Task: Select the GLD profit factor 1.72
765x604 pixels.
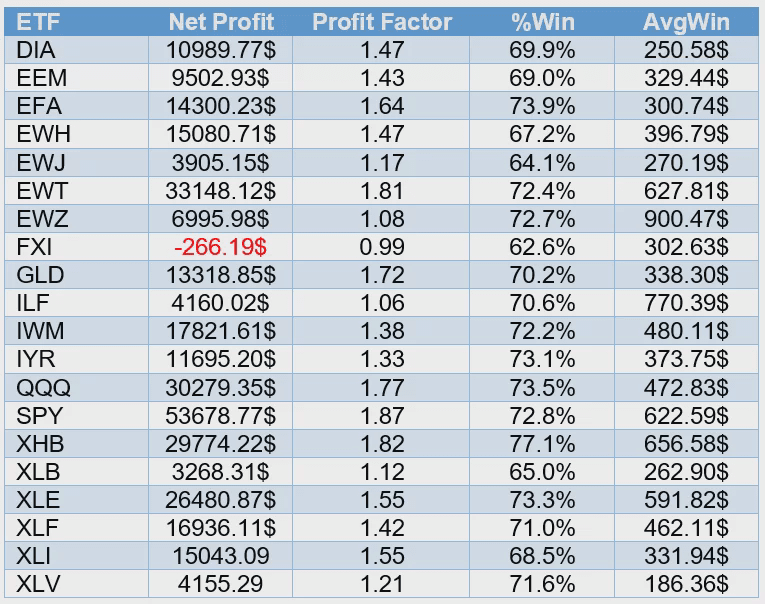Action: point(382,275)
